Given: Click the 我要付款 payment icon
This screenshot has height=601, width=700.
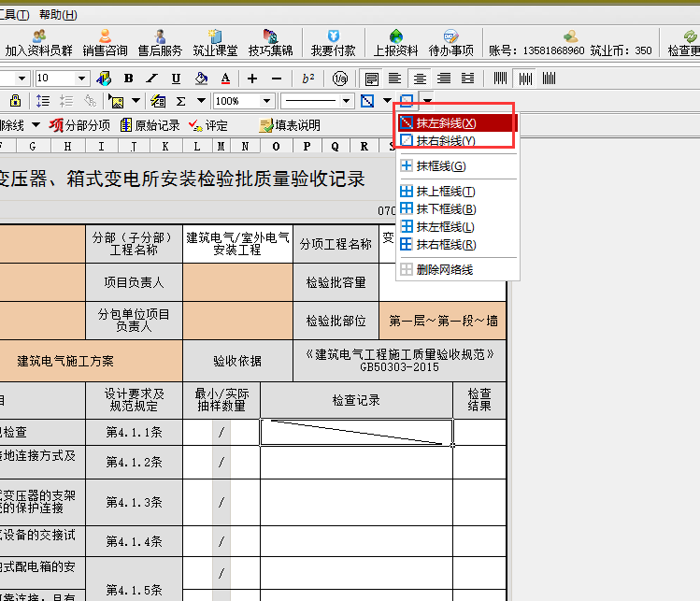Looking at the screenshot, I should (x=333, y=43).
